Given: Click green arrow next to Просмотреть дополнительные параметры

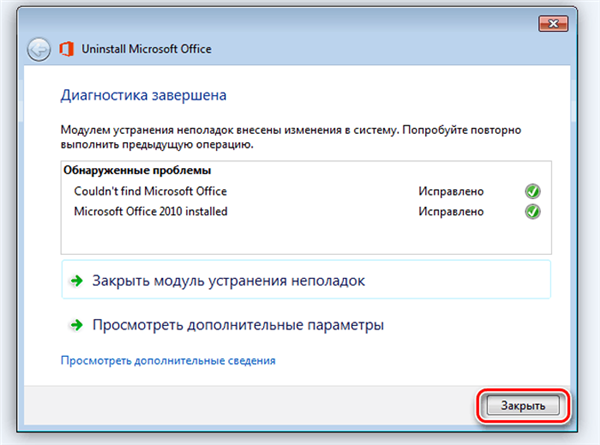Looking at the screenshot, I should pos(77,325).
